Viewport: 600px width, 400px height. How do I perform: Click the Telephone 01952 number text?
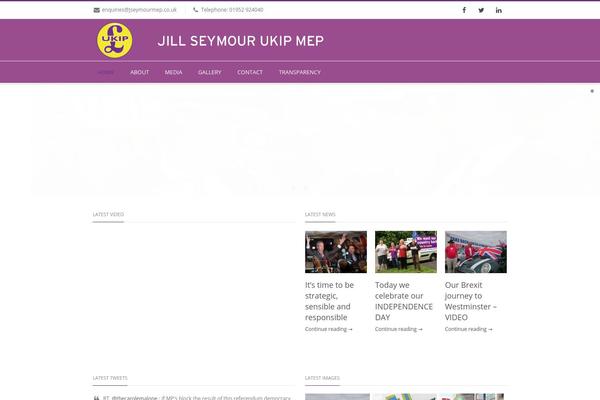(x=232, y=10)
